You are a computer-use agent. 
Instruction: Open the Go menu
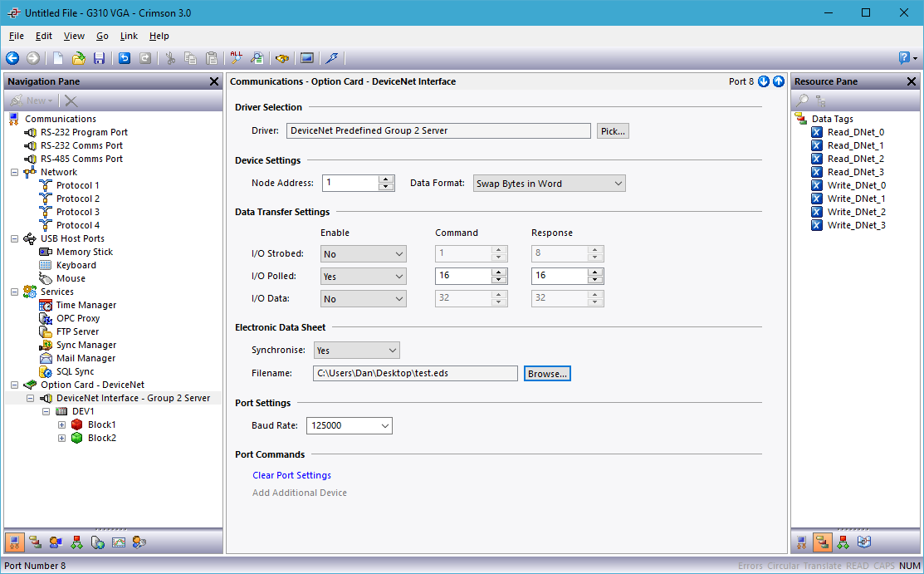tap(103, 36)
